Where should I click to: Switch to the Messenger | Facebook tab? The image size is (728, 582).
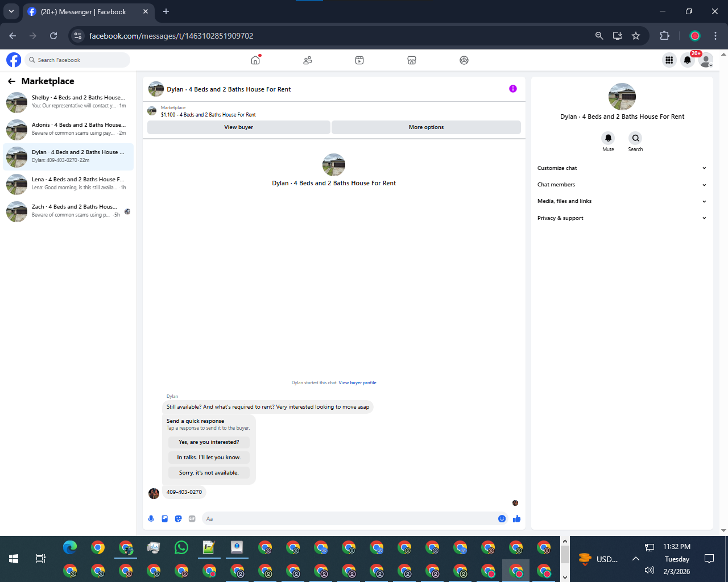pyautogui.click(x=84, y=11)
